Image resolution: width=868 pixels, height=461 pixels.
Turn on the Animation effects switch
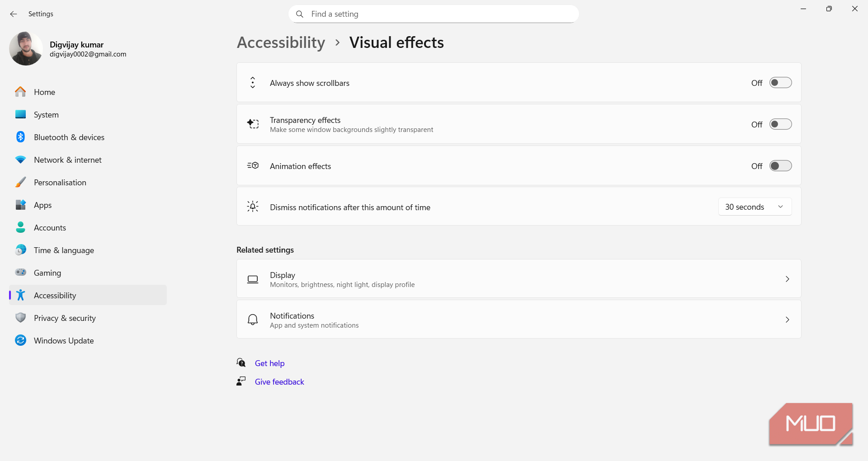point(780,166)
